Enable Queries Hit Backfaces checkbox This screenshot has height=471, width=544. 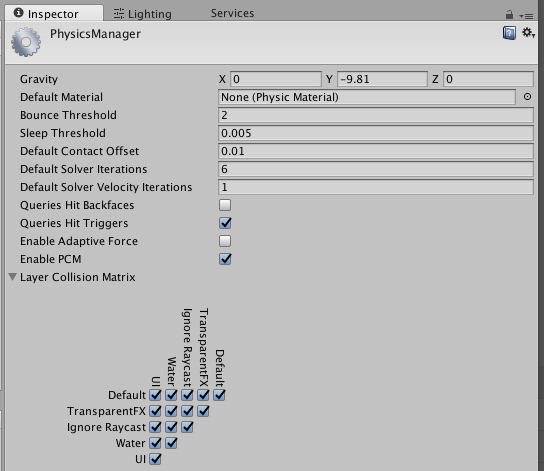click(x=225, y=205)
